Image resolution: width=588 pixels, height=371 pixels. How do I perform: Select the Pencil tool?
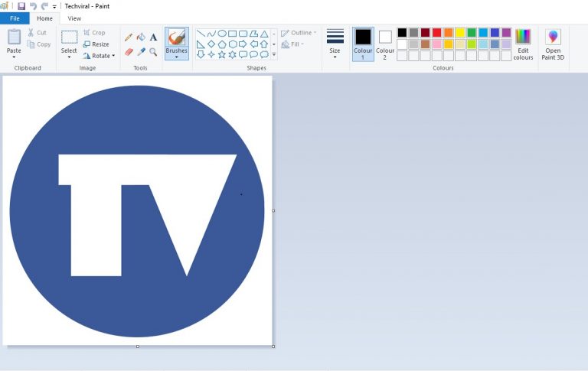(129, 37)
